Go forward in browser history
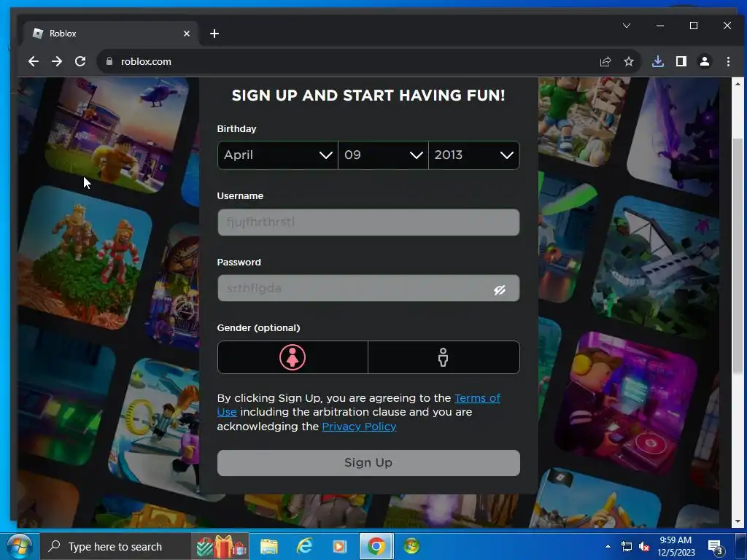 click(x=57, y=61)
